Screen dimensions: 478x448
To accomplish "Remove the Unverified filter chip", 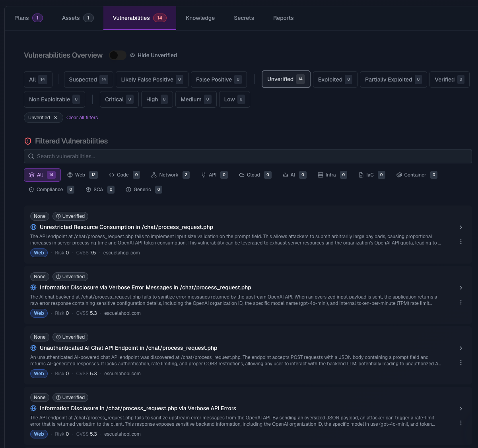I will tap(56, 118).
